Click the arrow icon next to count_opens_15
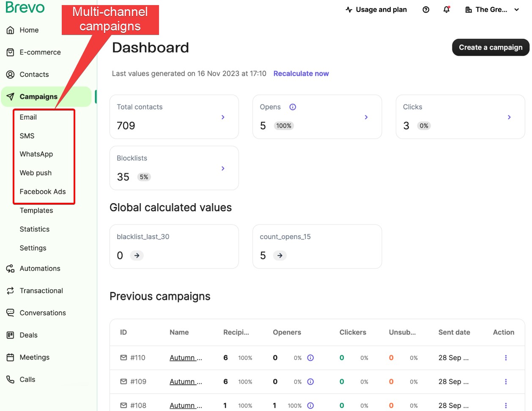The image size is (532, 411). (280, 256)
